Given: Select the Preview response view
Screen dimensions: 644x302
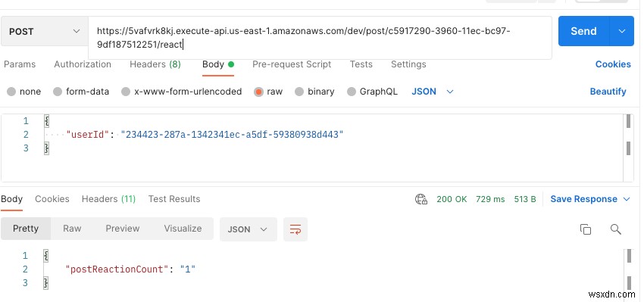Looking at the screenshot, I should pos(123,229).
